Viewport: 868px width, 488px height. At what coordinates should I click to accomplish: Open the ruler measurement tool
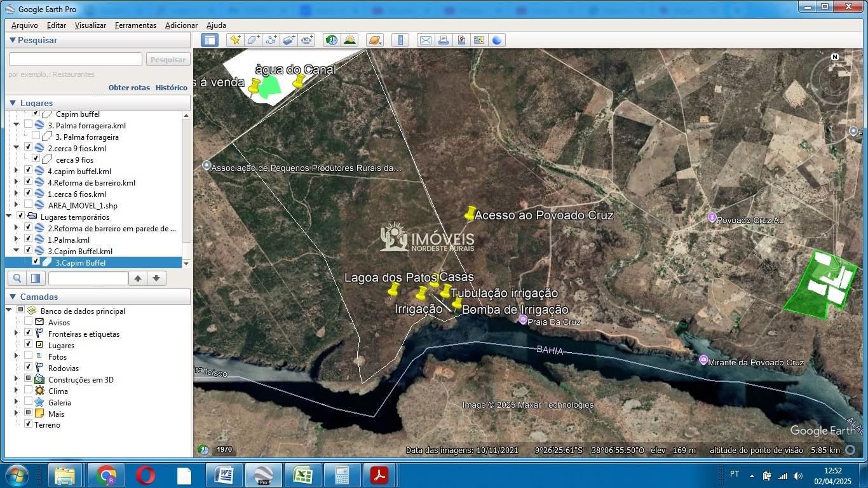click(400, 40)
